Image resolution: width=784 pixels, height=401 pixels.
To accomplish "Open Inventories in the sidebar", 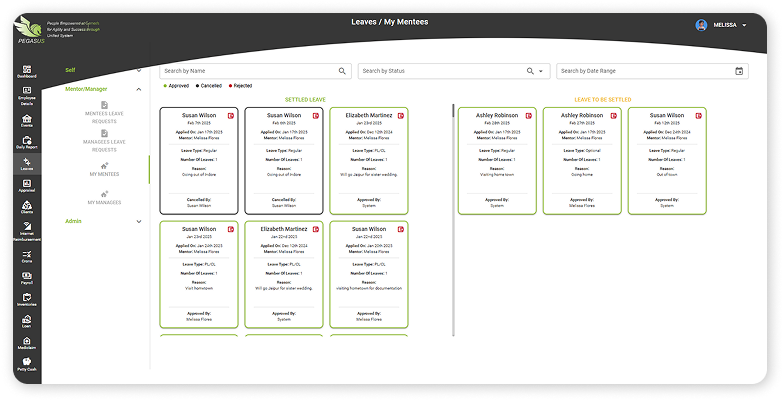I will point(27,300).
